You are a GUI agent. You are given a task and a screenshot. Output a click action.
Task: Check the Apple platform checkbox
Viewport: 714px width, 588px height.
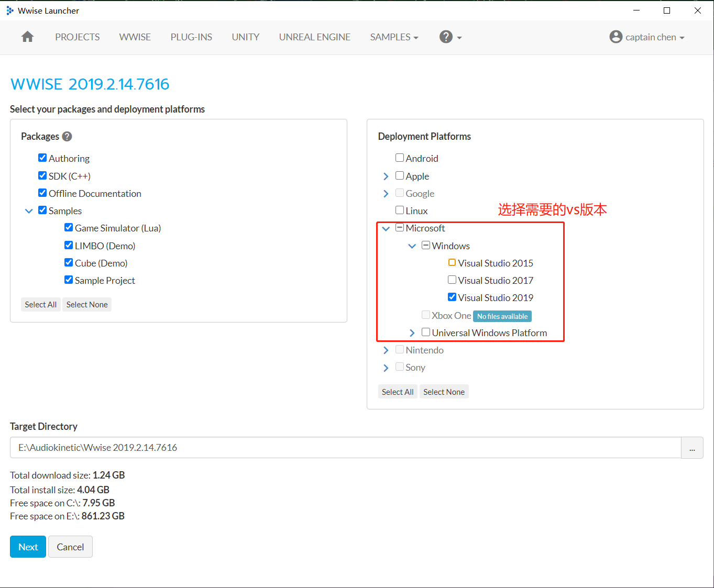pos(400,175)
